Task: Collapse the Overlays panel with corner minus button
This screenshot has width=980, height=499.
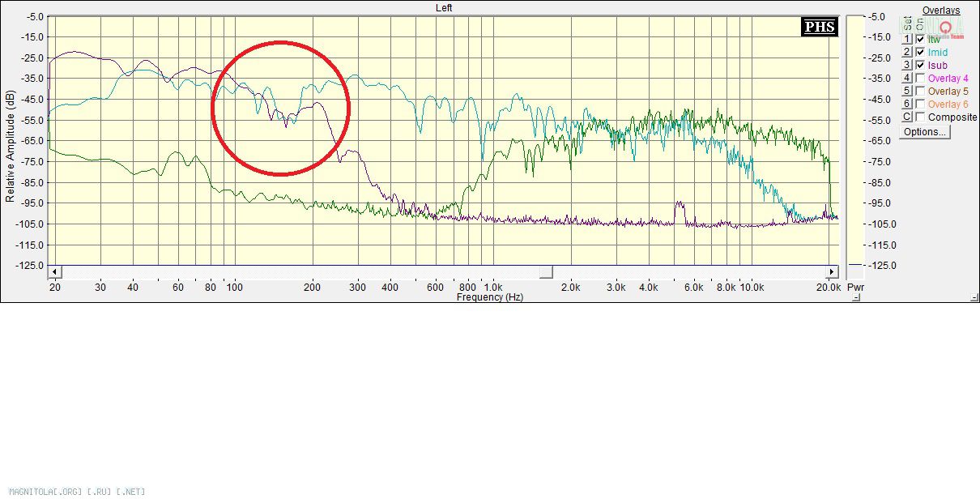Action: coord(974,298)
